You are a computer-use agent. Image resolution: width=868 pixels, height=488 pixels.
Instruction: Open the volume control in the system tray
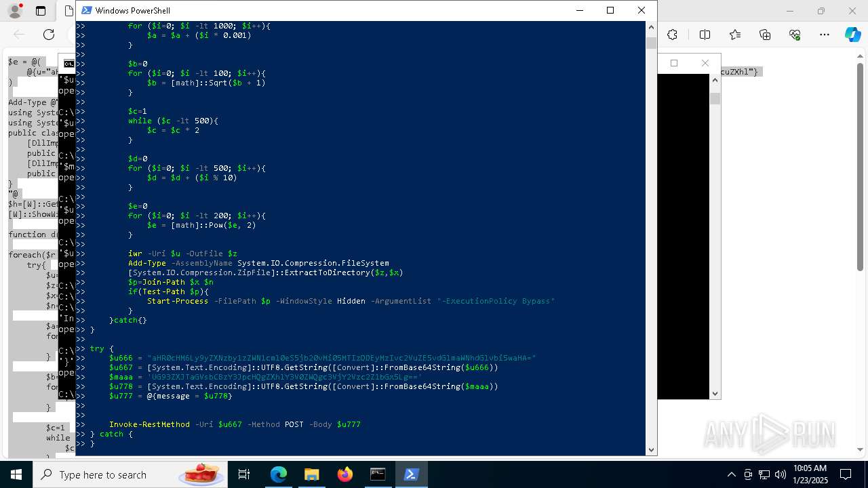(781, 474)
